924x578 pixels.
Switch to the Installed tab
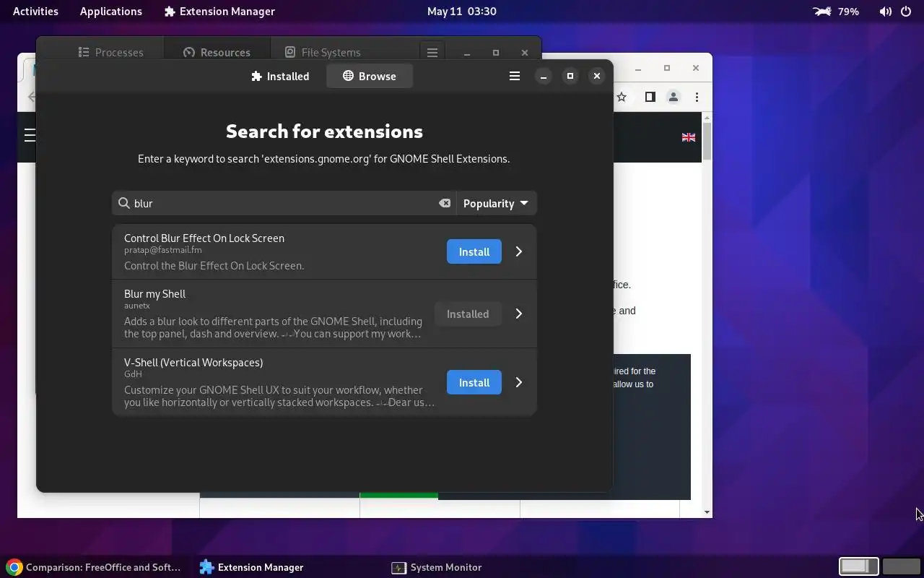(x=280, y=76)
